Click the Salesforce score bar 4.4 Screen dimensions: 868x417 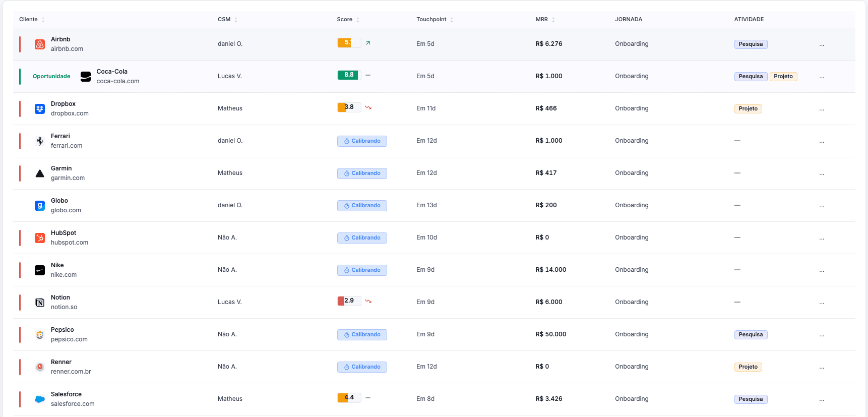coord(349,398)
